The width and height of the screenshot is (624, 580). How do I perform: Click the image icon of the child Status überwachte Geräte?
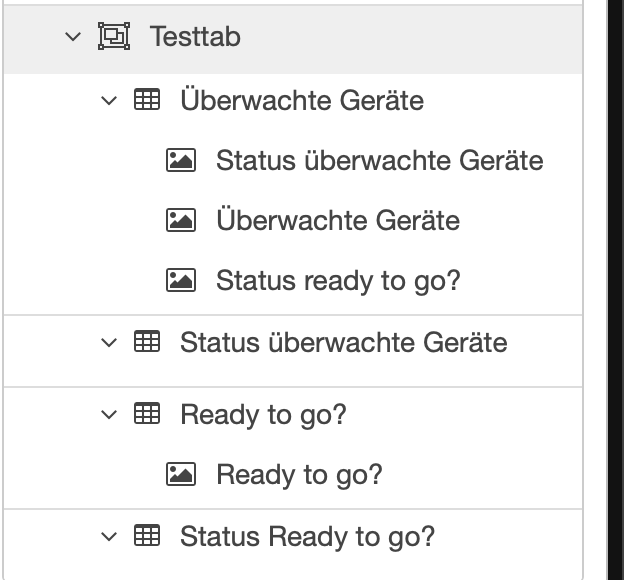180,160
